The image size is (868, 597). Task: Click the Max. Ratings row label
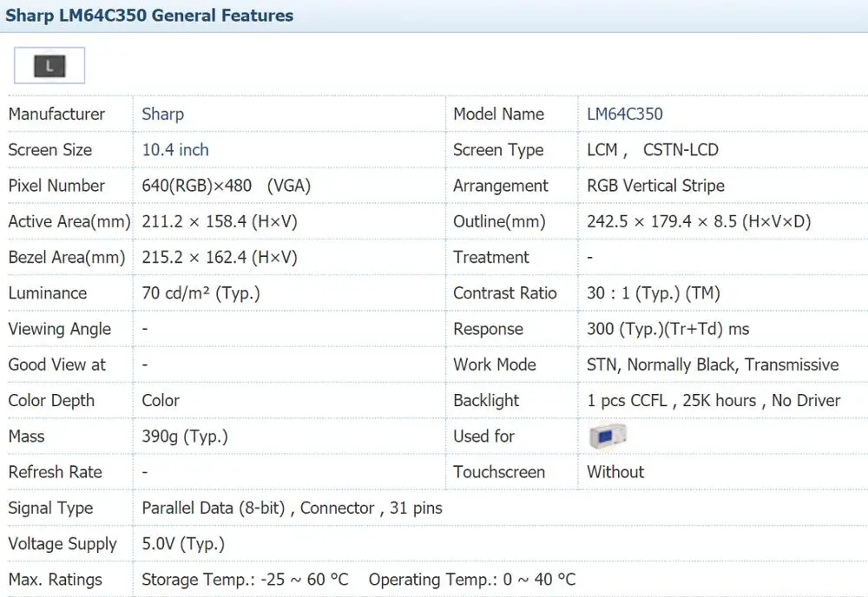[56, 580]
